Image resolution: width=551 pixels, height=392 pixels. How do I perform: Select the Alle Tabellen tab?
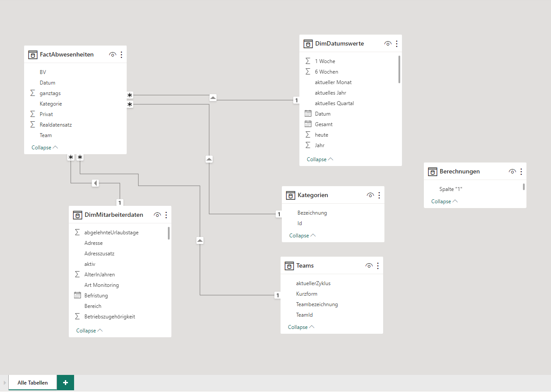33,382
